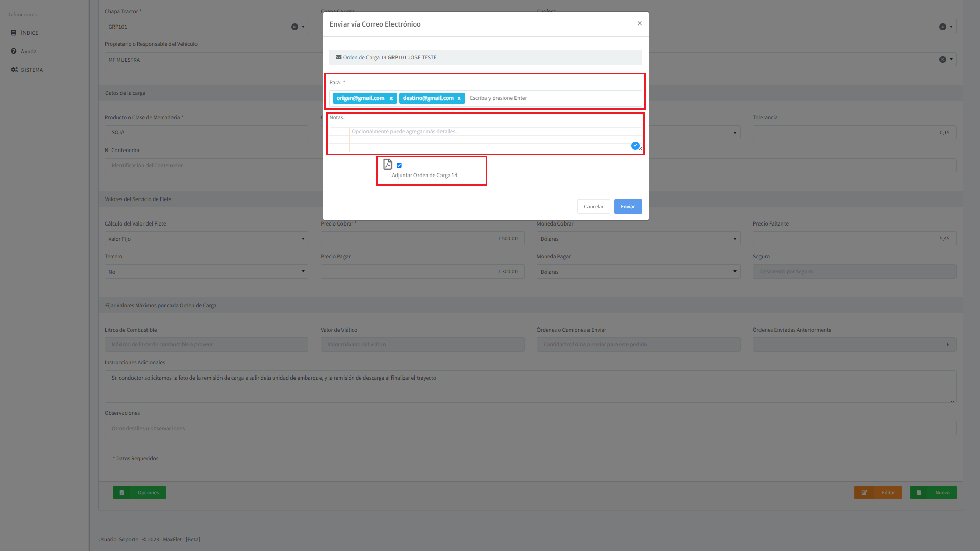This screenshot has width=980, height=551.
Task: Open Ayuda menu item
Action: (x=29, y=51)
